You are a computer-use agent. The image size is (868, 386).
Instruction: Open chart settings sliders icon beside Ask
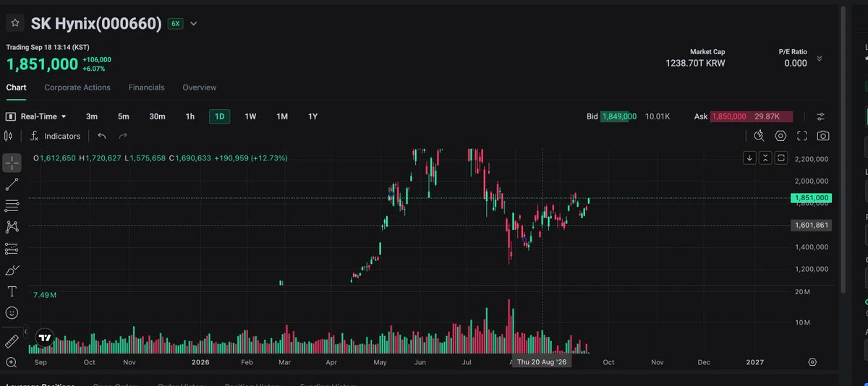point(820,116)
